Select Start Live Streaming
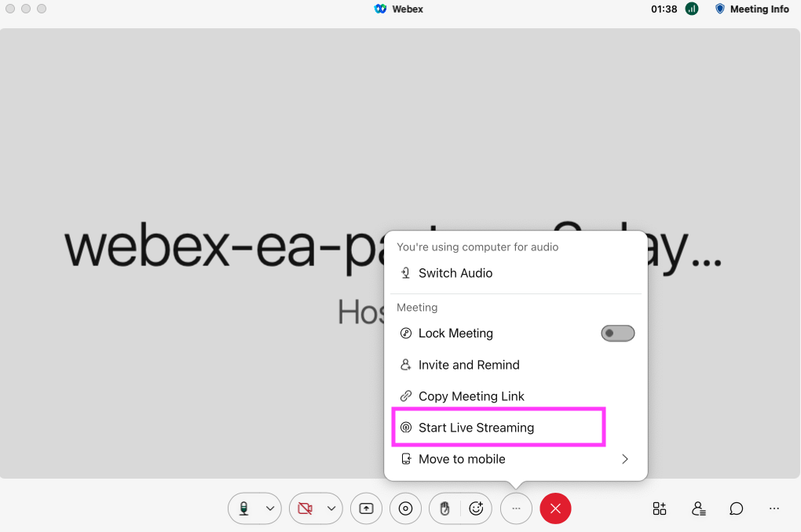 pyautogui.click(x=499, y=428)
